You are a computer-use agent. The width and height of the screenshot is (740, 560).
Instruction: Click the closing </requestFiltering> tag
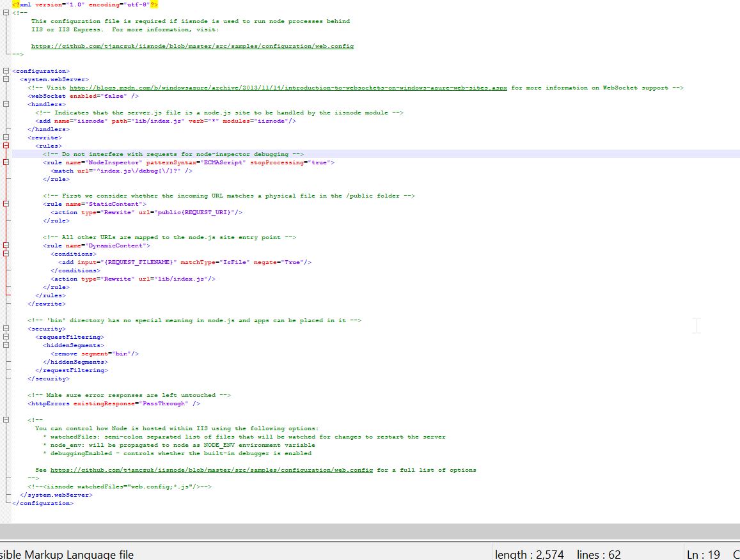pos(72,370)
